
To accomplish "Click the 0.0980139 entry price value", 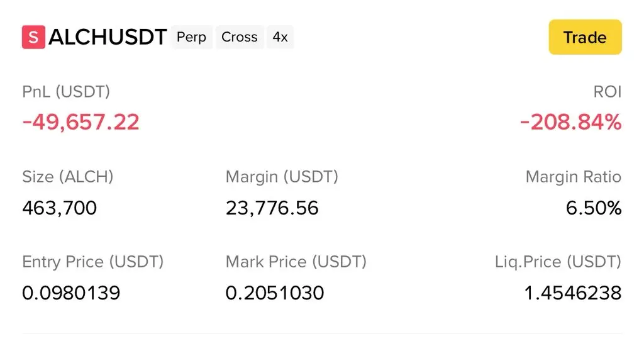I will [x=71, y=293].
